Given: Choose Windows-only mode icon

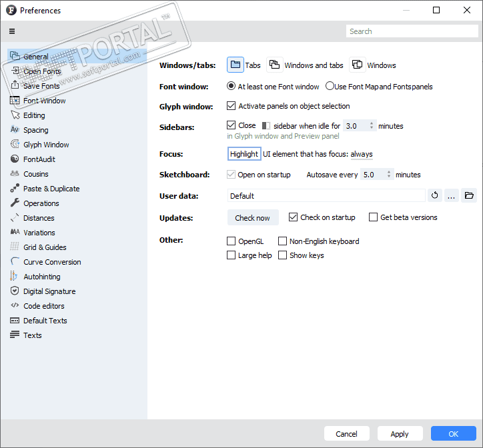Looking at the screenshot, I should 358,65.
